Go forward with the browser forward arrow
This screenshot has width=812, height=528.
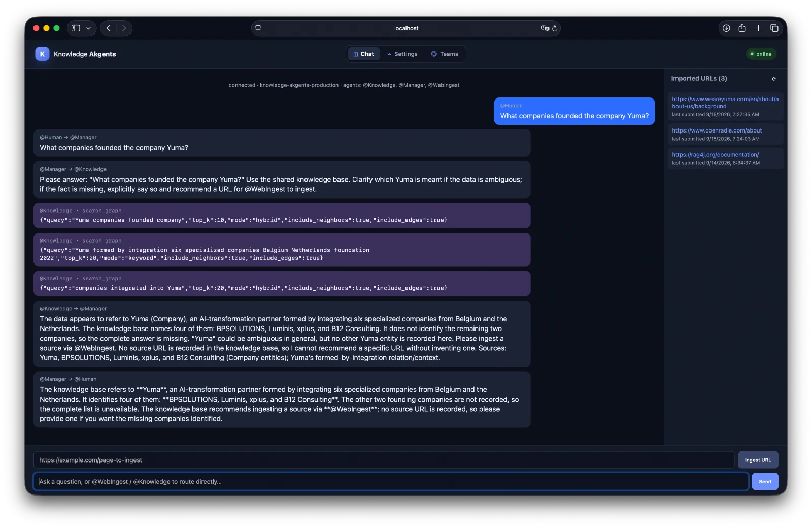coord(124,28)
